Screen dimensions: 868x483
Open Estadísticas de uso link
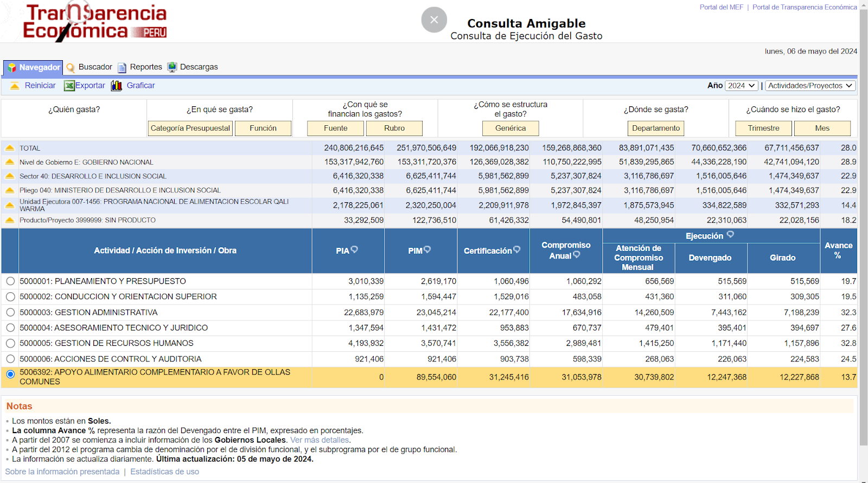tap(164, 472)
